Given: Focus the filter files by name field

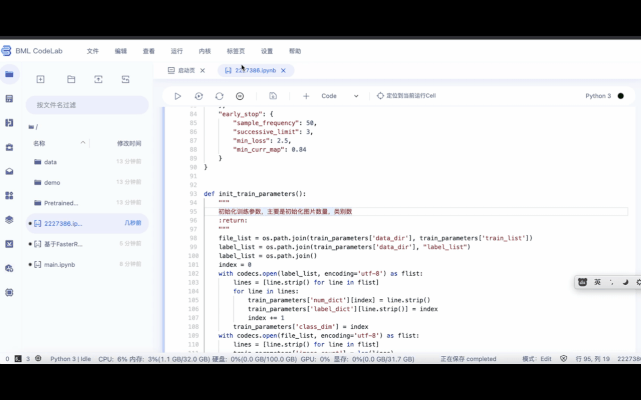Looking at the screenshot, I should click(x=87, y=105).
